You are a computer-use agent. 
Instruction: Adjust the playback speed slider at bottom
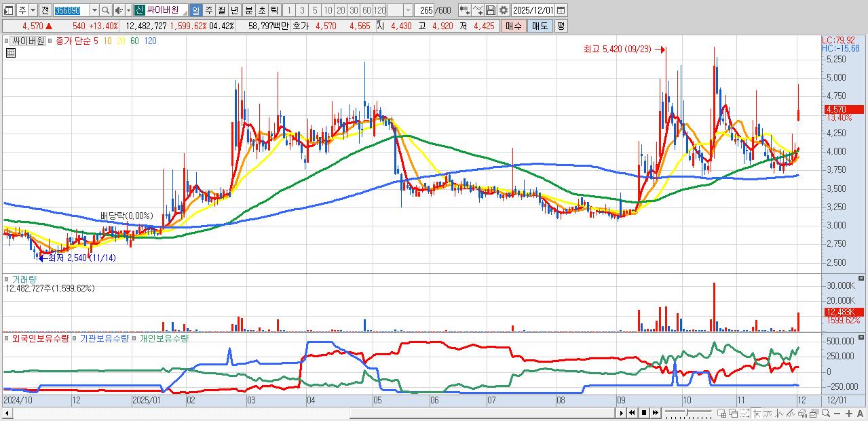(x=689, y=413)
